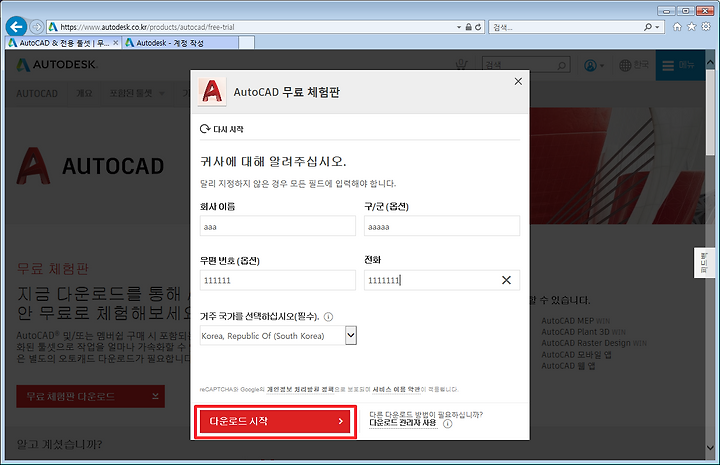Click the browser search magnifier icon
The image size is (720, 465).
(647, 27)
